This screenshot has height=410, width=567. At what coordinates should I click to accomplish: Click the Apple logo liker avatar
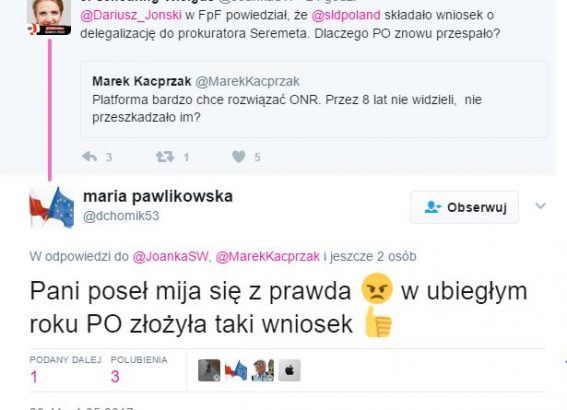coord(289,370)
